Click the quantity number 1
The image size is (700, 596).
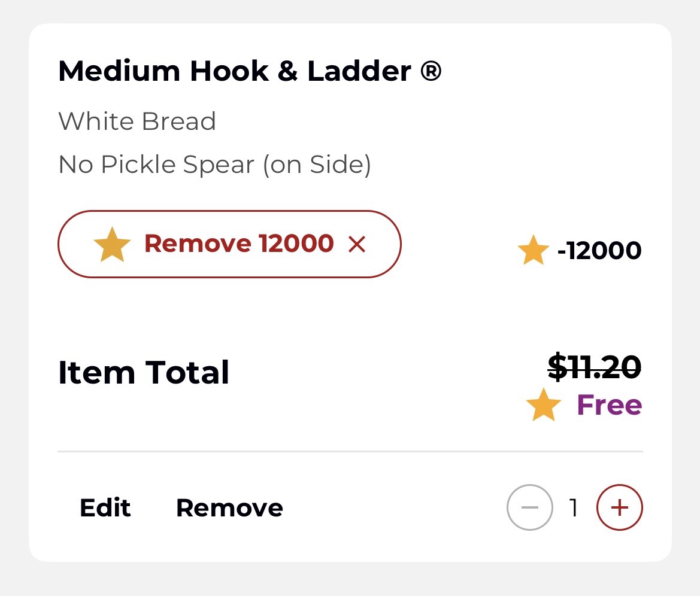[574, 508]
